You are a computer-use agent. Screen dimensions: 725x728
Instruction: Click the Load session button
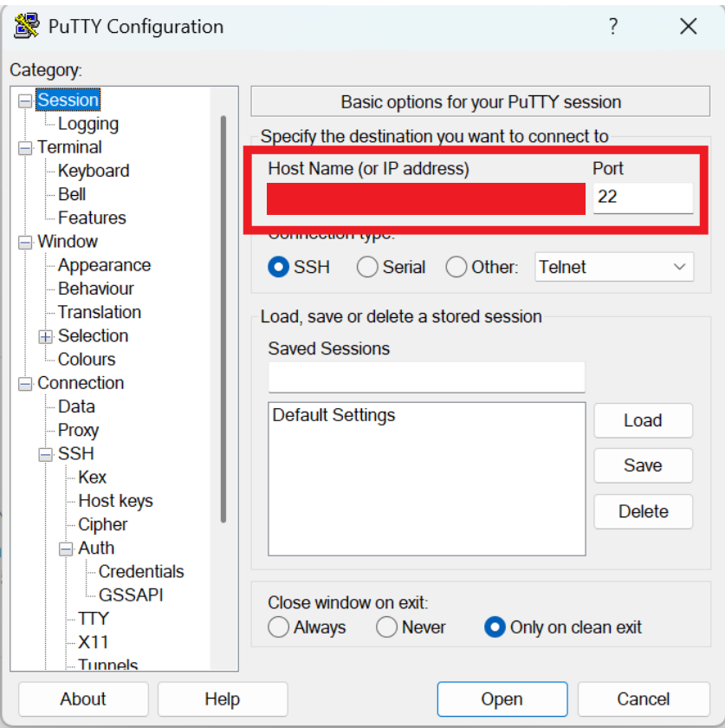[x=644, y=420]
